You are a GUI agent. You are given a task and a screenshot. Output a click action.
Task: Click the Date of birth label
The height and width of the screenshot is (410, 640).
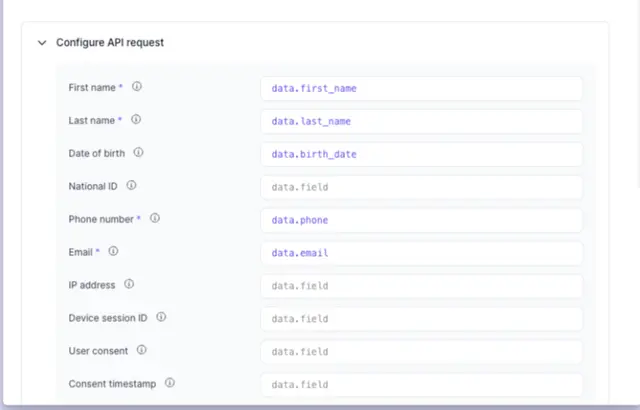point(97,153)
